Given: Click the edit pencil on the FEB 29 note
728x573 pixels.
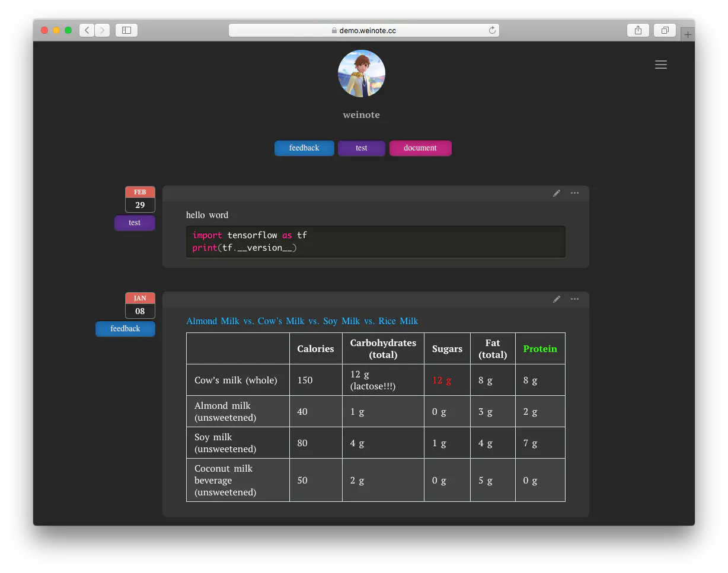Looking at the screenshot, I should [557, 193].
